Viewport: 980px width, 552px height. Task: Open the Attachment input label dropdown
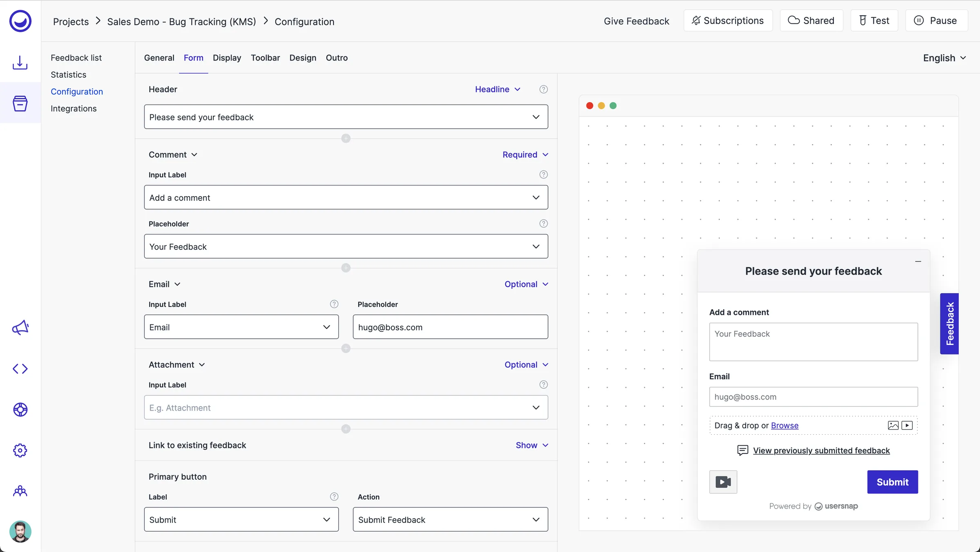tap(346, 407)
